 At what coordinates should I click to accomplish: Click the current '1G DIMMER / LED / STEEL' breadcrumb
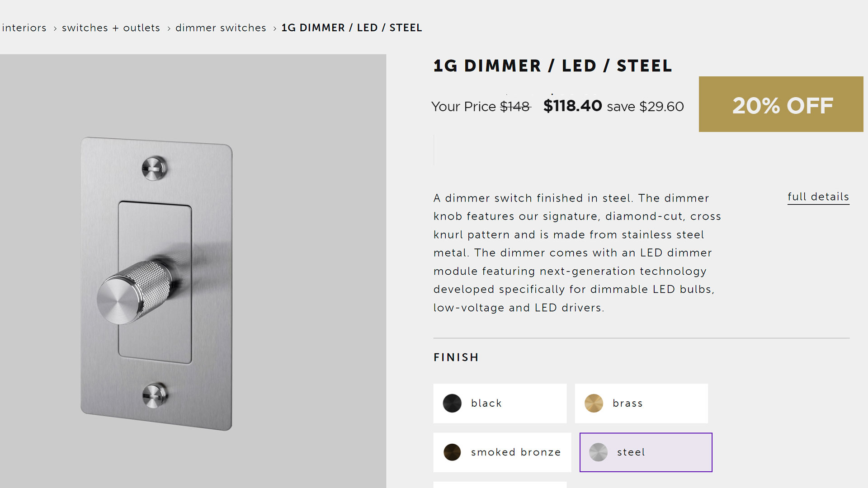[x=352, y=28]
